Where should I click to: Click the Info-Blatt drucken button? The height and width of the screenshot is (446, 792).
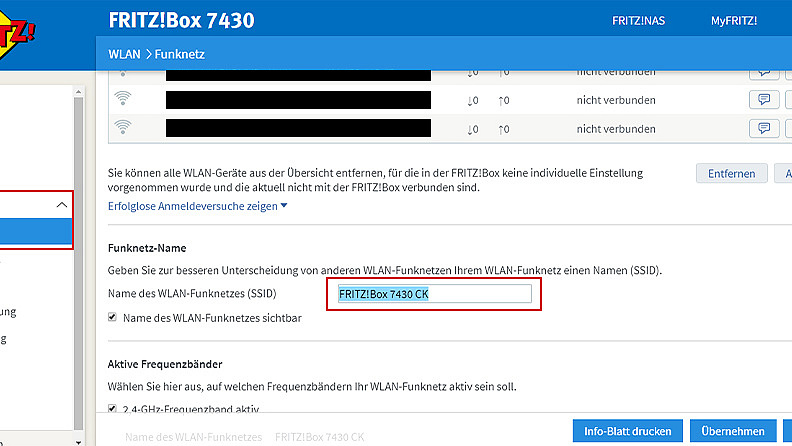(628, 431)
